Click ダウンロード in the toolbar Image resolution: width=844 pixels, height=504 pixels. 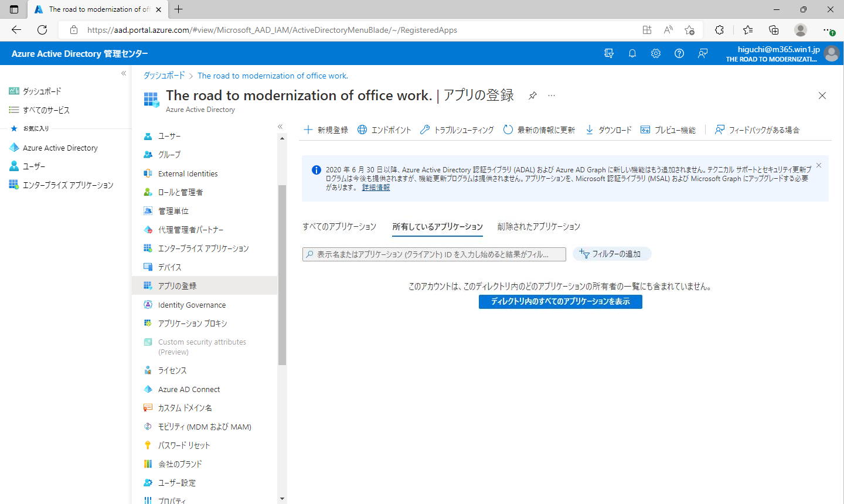[x=608, y=130]
